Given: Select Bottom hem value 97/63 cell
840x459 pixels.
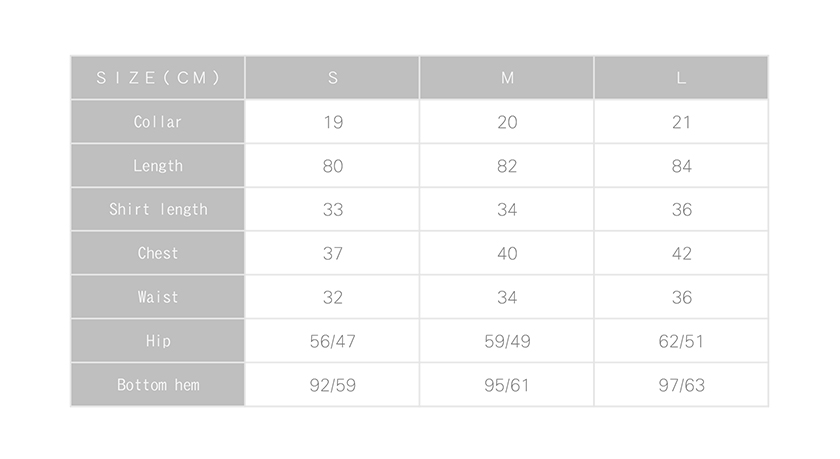Looking at the screenshot, I should pos(681,385).
